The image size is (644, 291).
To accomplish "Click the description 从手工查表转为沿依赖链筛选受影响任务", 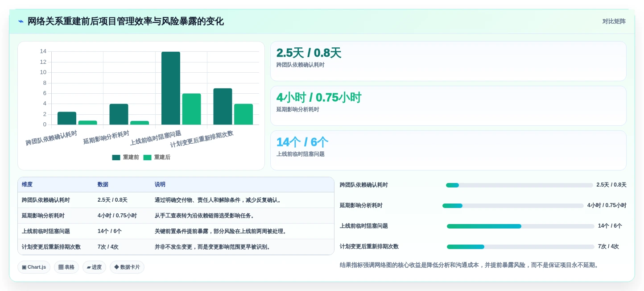I will click(205, 216).
